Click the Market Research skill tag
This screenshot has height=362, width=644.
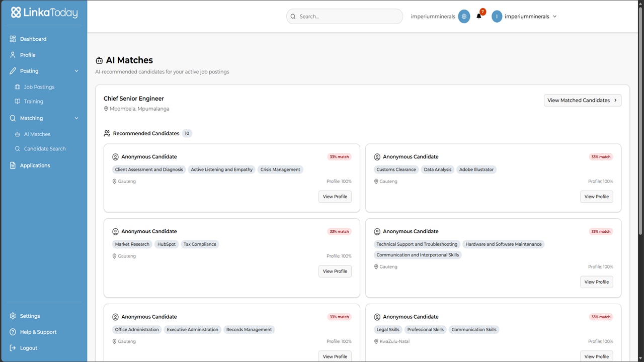click(132, 244)
